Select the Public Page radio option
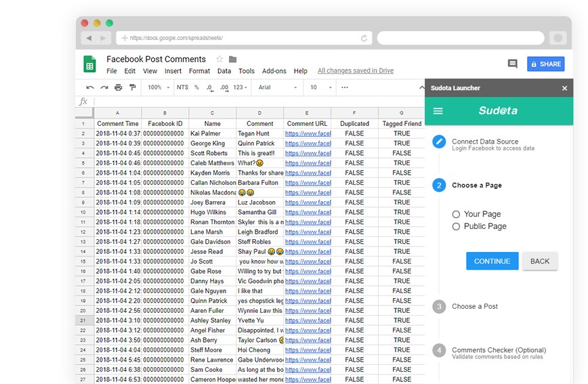 click(457, 226)
